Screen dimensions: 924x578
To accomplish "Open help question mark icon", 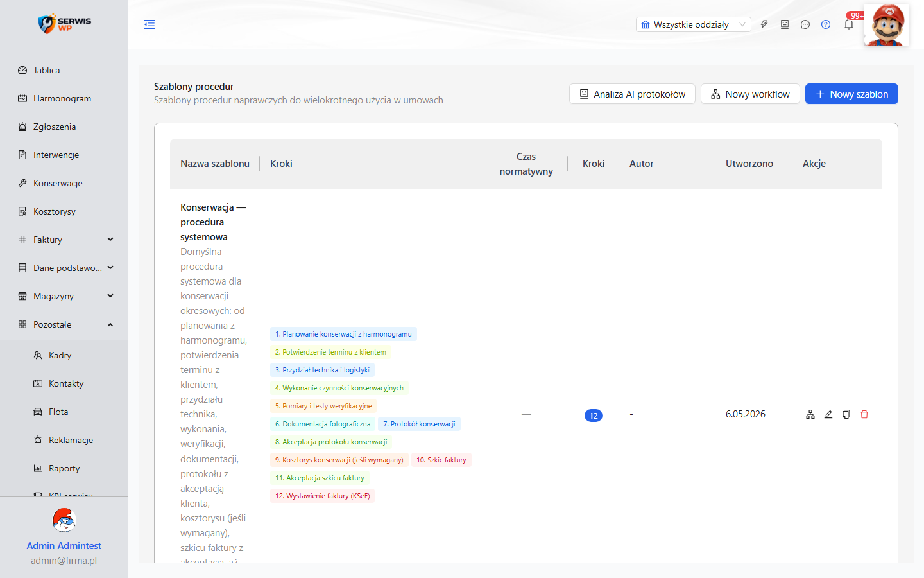I will coord(826,24).
